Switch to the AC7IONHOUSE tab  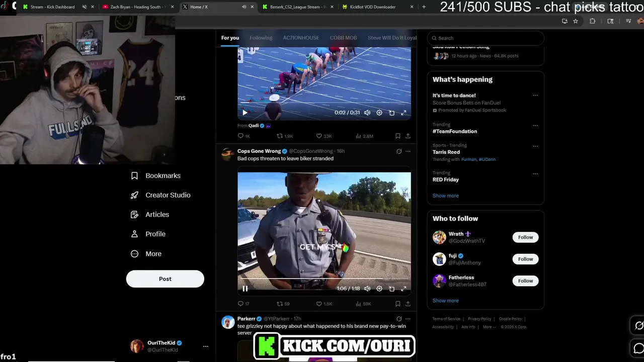(301, 38)
